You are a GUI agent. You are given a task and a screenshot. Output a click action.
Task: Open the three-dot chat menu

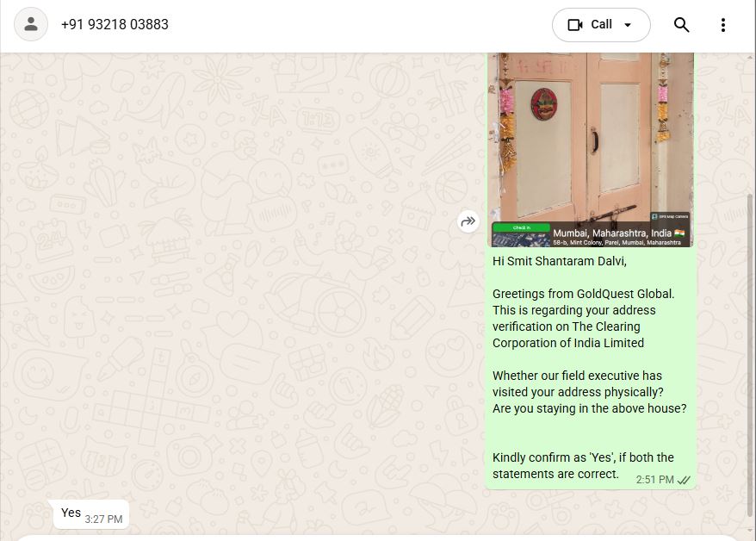(x=723, y=25)
